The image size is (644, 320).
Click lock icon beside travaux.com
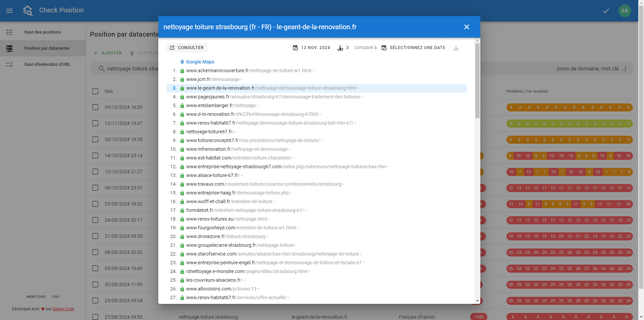coord(182,184)
